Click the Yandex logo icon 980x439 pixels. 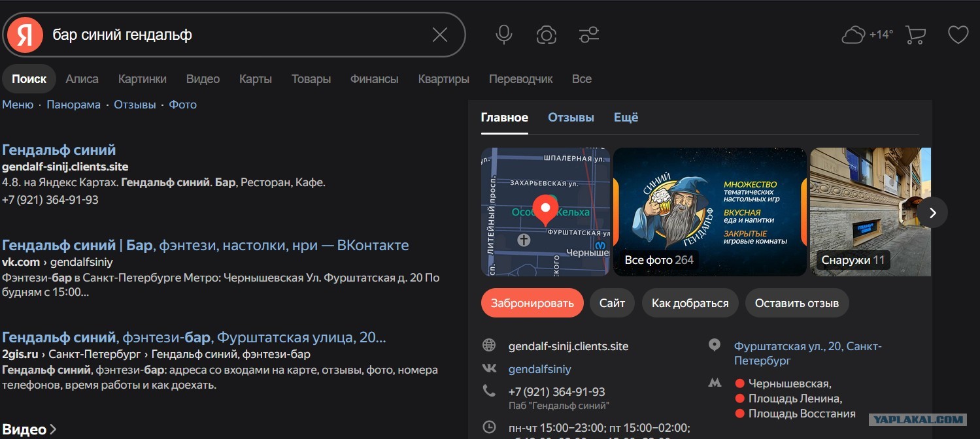(x=25, y=35)
